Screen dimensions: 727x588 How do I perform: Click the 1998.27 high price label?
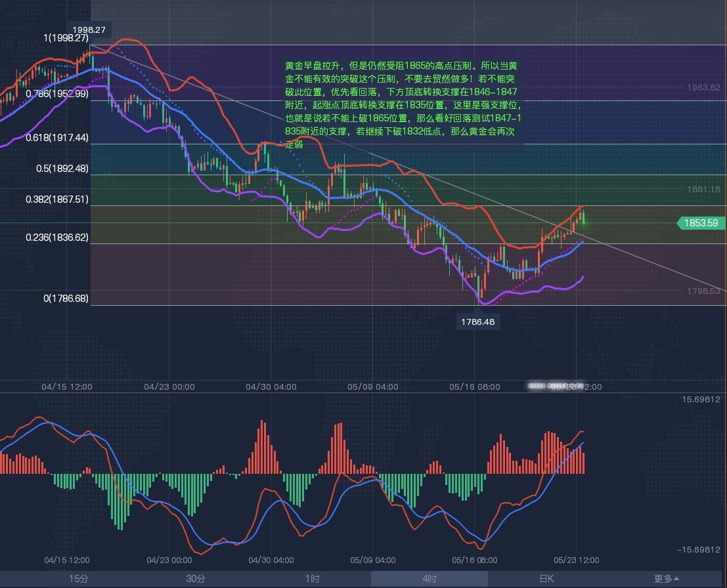pyautogui.click(x=89, y=30)
